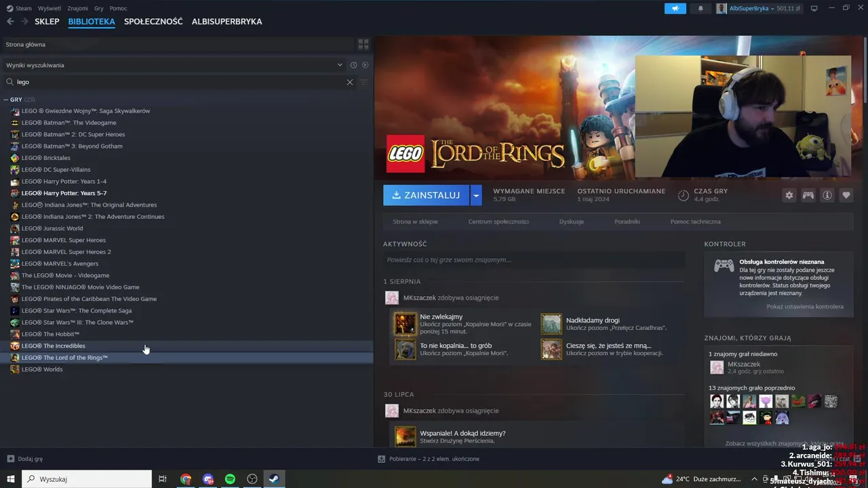Collapse the GRY category
This screenshot has height=488, width=868.
pos(6,100)
